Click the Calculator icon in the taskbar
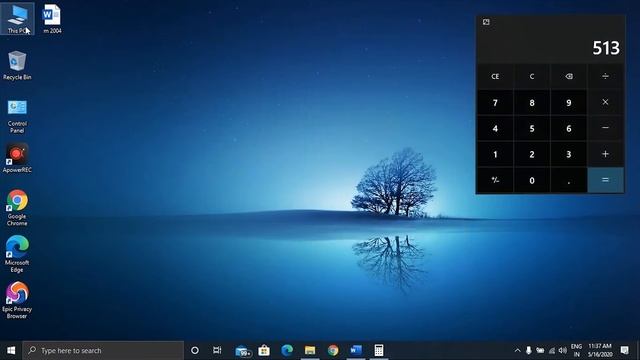The height and width of the screenshot is (360, 640). click(379, 350)
